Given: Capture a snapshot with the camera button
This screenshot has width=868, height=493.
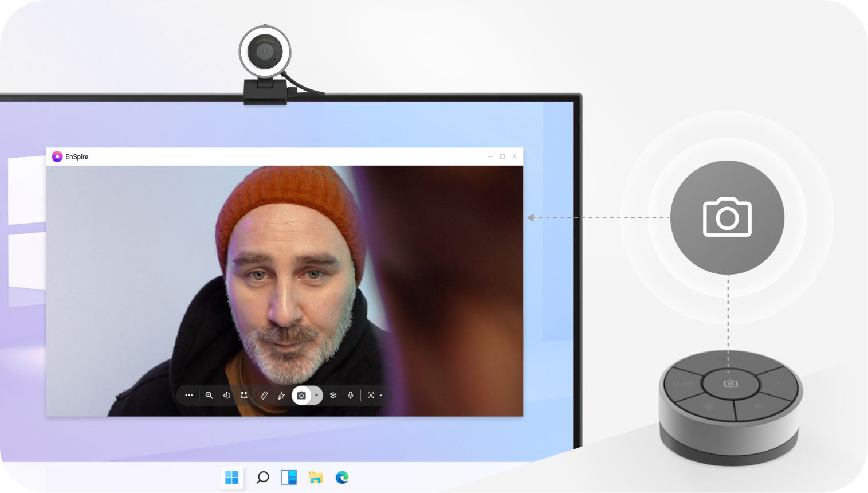Looking at the screenshot, I should coord(301,395).
